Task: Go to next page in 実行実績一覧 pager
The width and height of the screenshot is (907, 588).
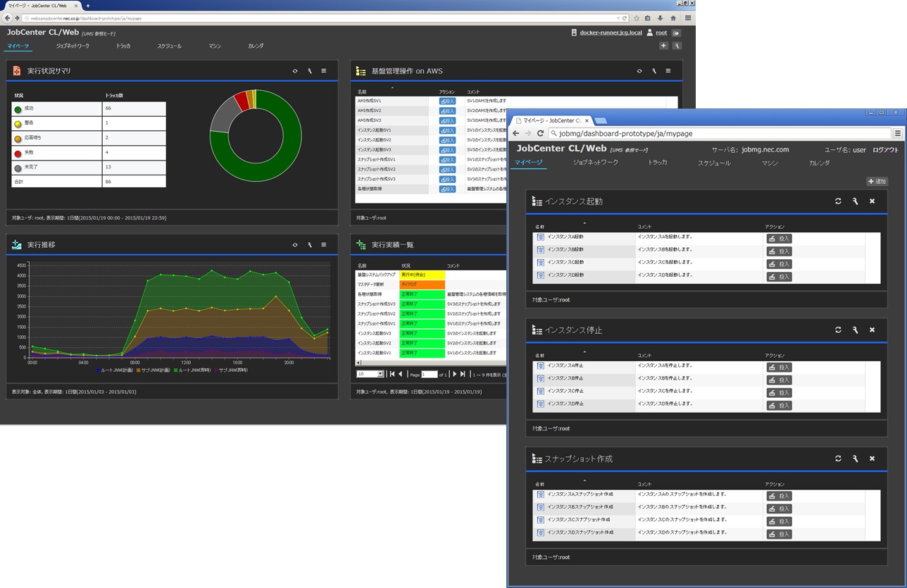Action: click(x=455, y=374)
